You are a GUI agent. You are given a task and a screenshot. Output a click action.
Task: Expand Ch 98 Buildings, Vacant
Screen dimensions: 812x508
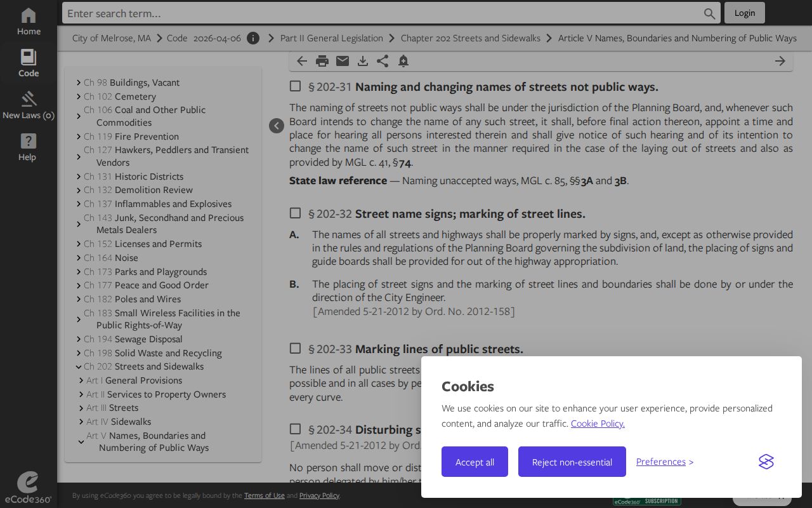pyautogui.click(x=79, y=83)
